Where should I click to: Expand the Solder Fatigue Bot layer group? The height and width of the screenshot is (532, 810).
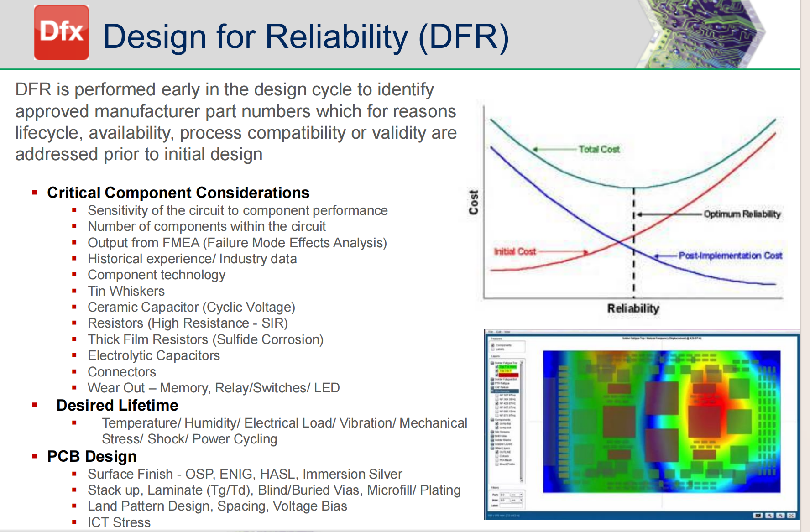click(x=492, y=379)
